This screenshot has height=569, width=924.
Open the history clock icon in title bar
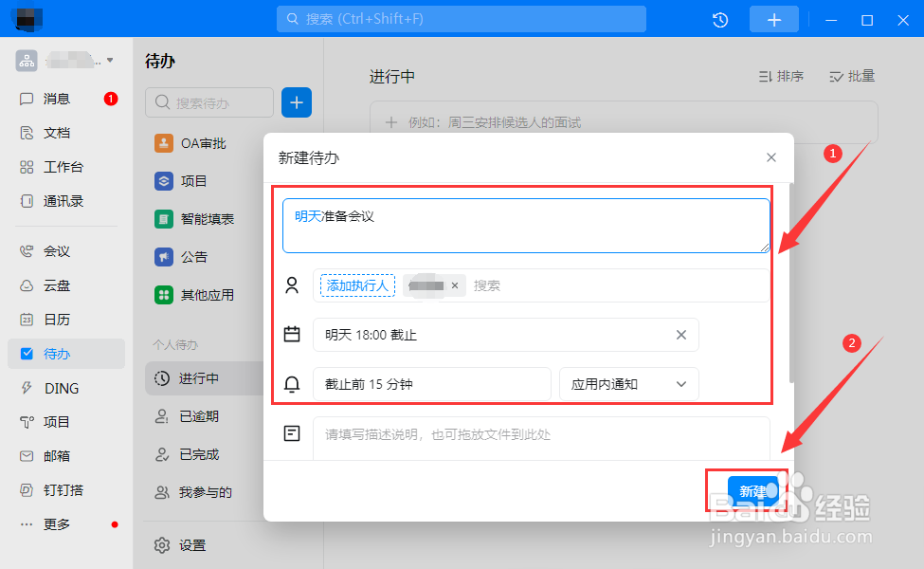pyautogui.click(x=719, y=19)
